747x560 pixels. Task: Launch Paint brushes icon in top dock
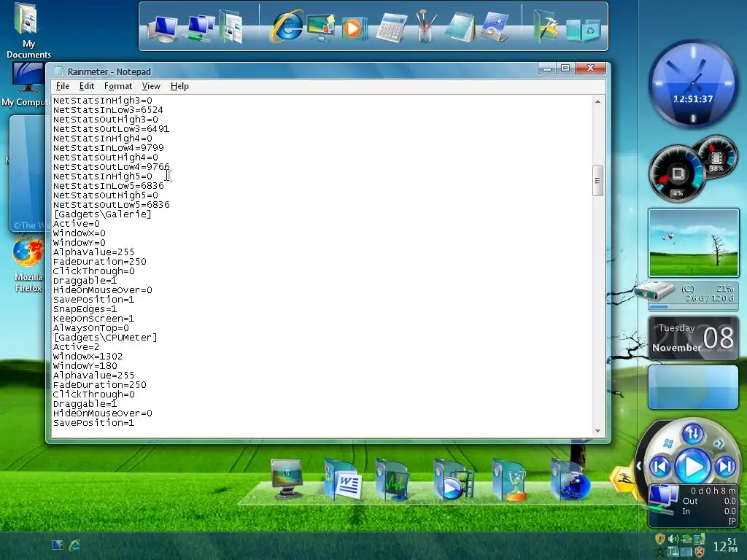tap(425, 27)
